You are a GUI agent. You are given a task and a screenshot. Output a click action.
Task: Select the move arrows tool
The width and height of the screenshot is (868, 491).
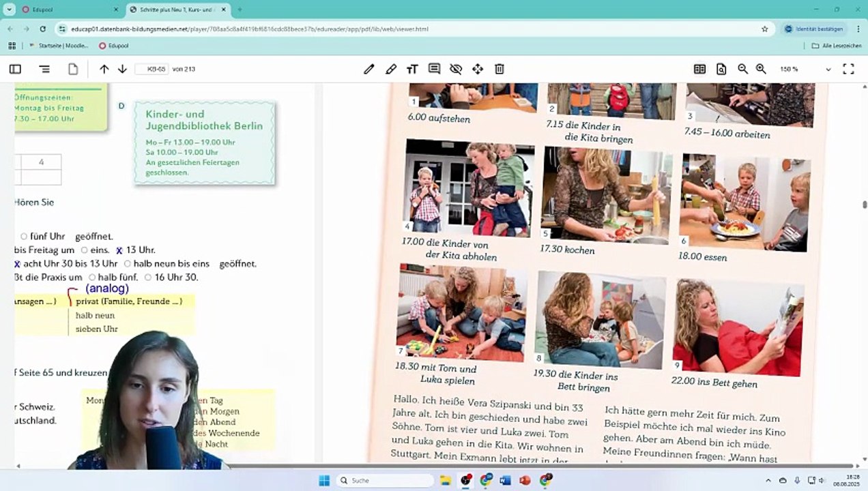pyautogui.click(x=478, y=69)
